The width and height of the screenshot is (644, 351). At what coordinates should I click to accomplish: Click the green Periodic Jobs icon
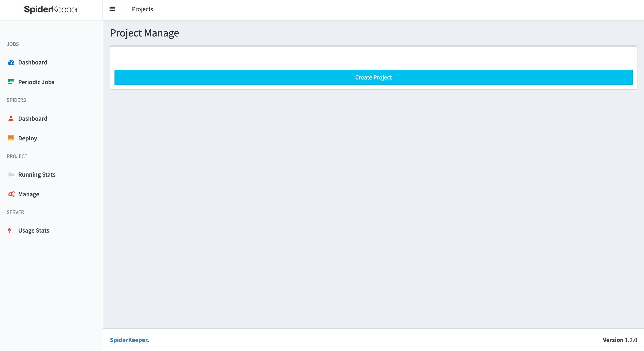point(11,82)
